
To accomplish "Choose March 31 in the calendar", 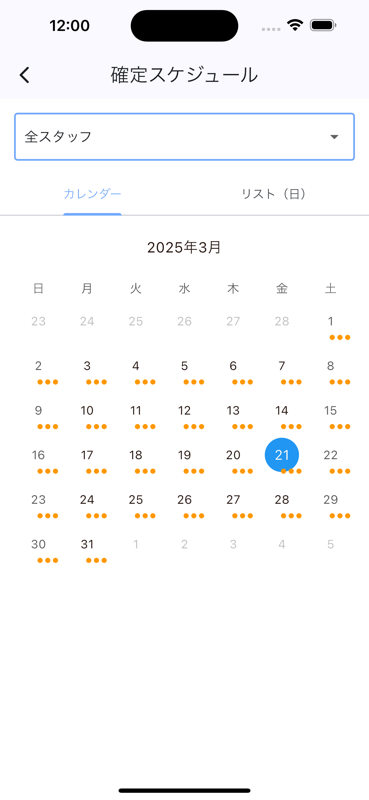I will pyautogui.click(x=87, y=544).
